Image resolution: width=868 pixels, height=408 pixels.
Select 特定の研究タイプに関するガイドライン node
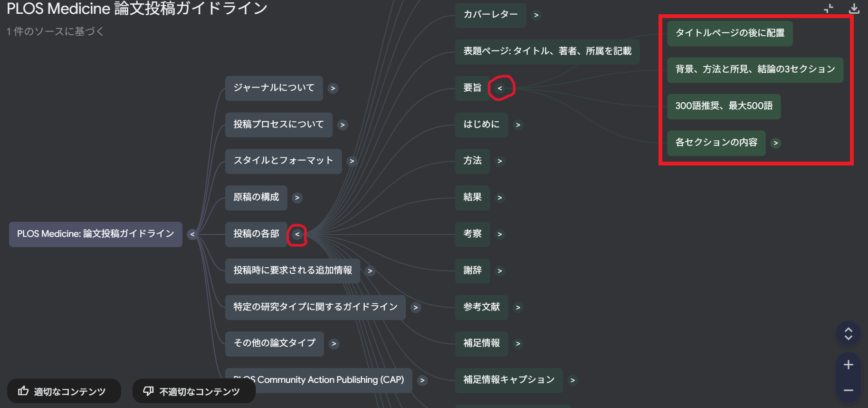pos(315,307)
